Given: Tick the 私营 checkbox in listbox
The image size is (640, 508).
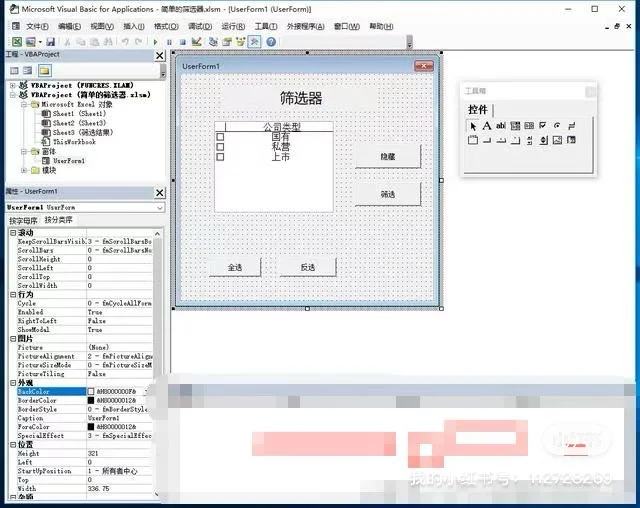Looking at the screenshot, I should click(220, 146).
